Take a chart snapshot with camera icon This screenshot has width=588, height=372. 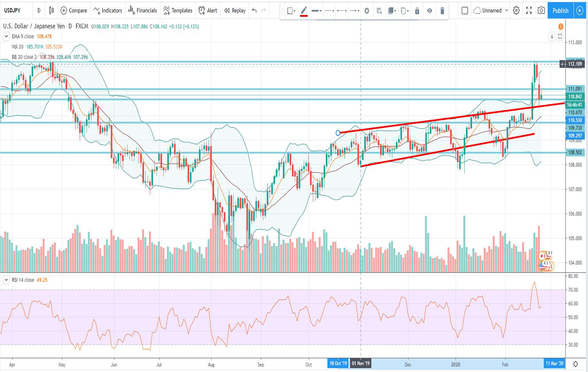coord(541,11)
